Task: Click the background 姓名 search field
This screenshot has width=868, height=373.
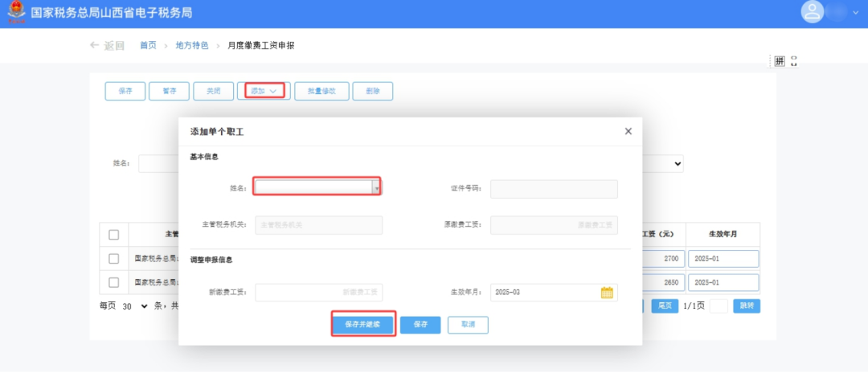Action: tap(158, 164)
